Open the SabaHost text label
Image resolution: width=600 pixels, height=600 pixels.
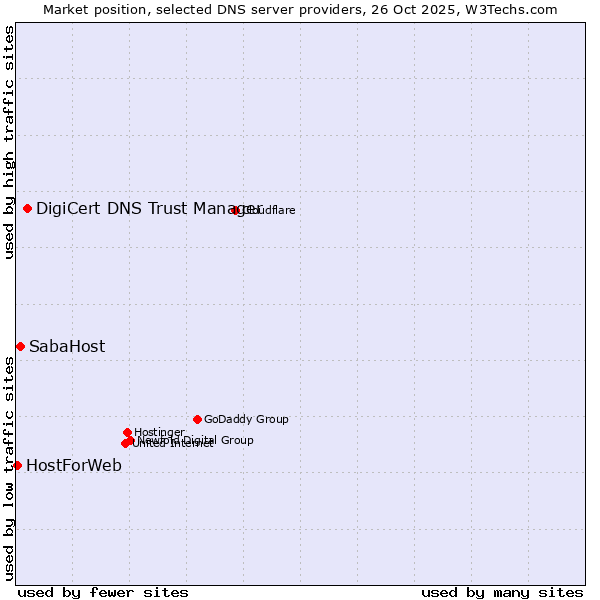pos(66,347)
